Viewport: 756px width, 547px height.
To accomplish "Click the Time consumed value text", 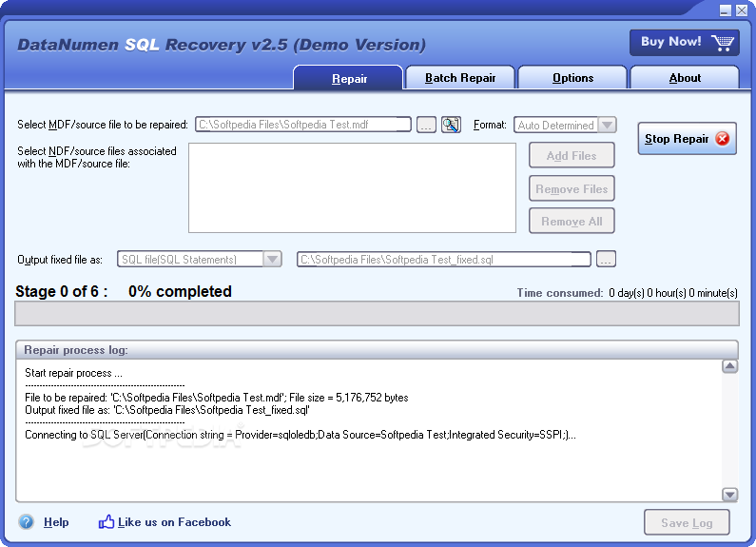I will [673, 293].
